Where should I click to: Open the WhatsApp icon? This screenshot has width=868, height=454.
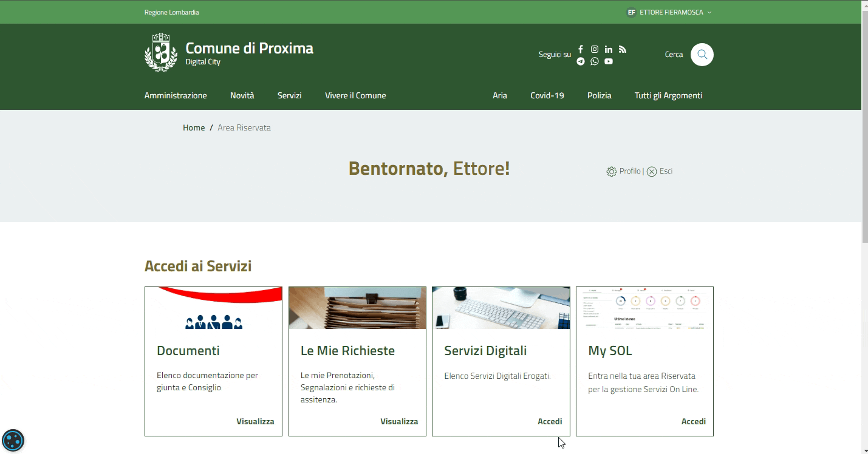click(x=595, y=61)
